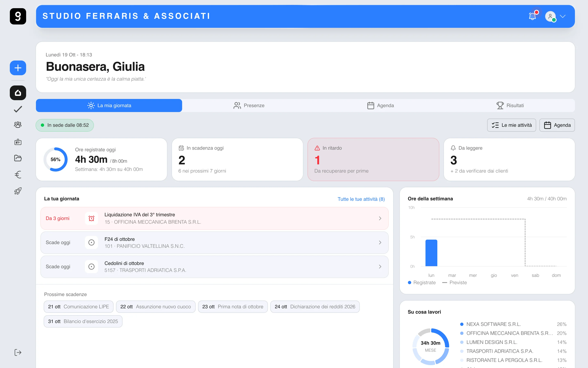Open the rocket sidebar icon

click(x=18, y=191)
